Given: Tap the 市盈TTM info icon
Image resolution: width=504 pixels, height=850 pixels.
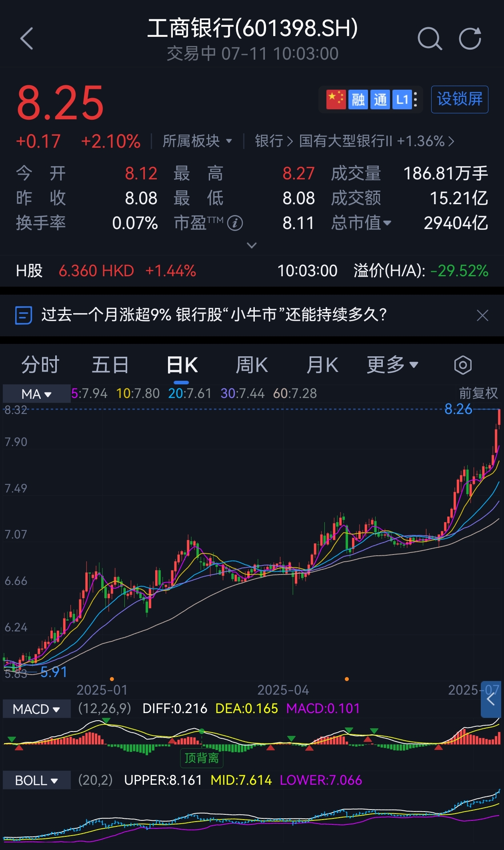Looking at the screenshot, I should coord(235,223).
